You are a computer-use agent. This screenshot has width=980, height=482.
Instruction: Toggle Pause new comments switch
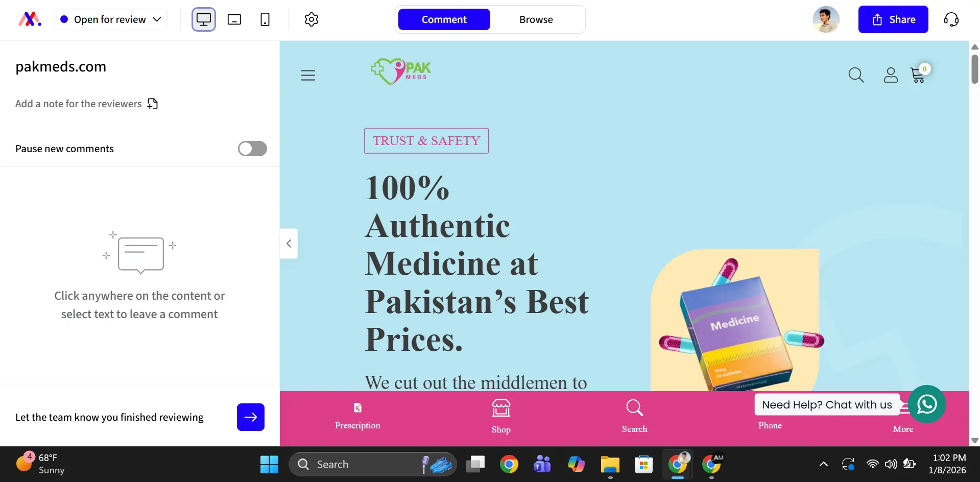[x=252, y=149]
